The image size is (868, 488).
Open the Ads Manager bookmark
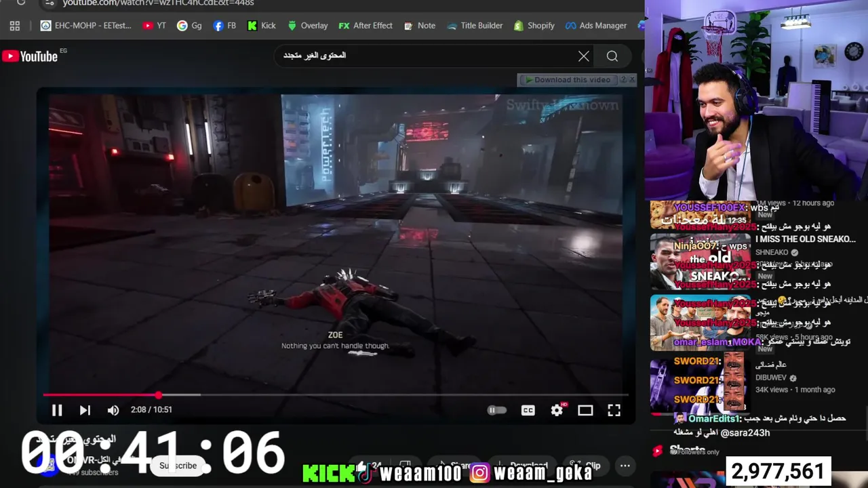click(x=596, y=26)
